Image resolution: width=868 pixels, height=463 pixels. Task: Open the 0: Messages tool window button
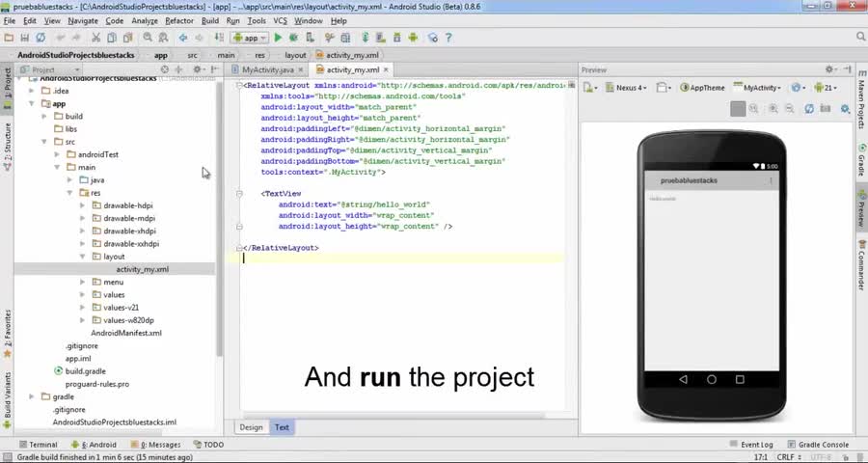[x=155, y=444]
